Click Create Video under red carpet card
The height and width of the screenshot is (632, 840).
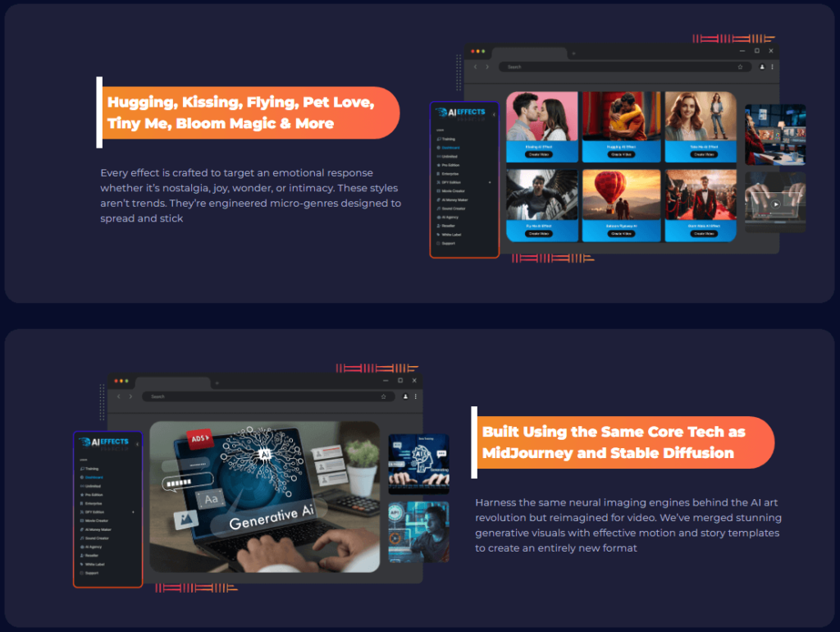pyautogui.click(x=703, y=234)
